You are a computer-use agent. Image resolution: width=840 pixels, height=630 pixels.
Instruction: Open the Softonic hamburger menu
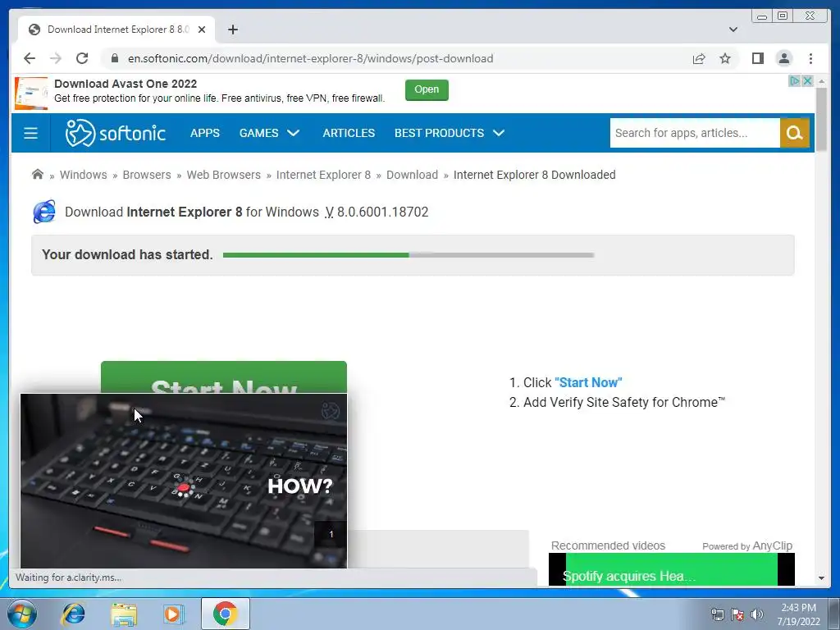click(x=30, y=133)
